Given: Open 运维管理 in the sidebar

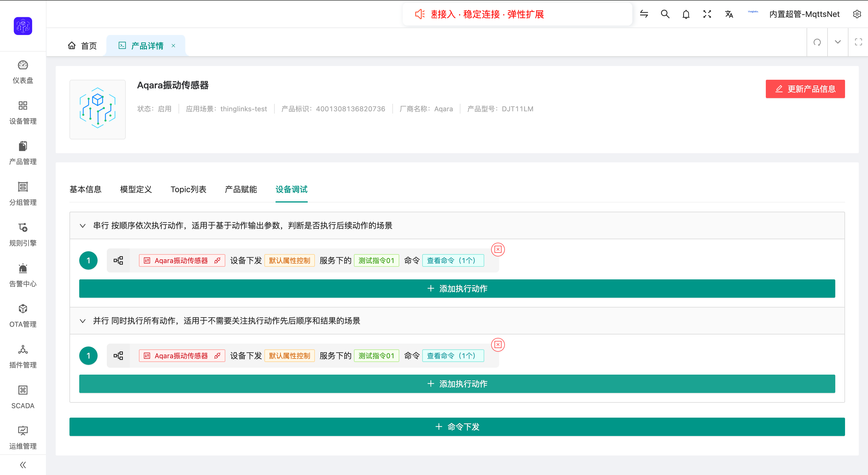Looking at the screenshot, I should (23, 438).
